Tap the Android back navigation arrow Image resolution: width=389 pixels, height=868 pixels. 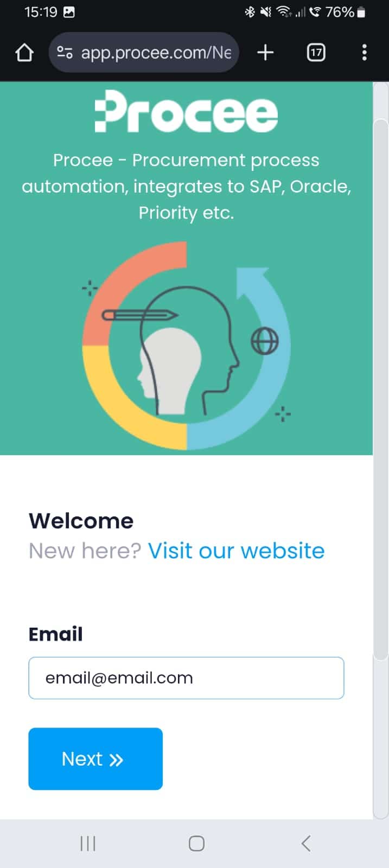306,844
